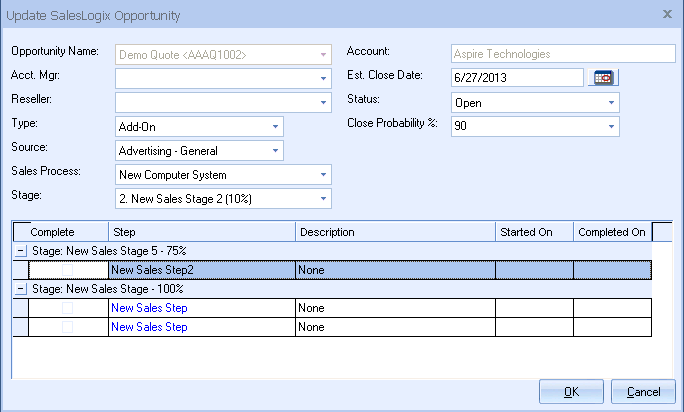Image resolution: width=684 pixels, height=412 pixels.
Task: Click the Complete column header
Action: click(x=61, y=232)
